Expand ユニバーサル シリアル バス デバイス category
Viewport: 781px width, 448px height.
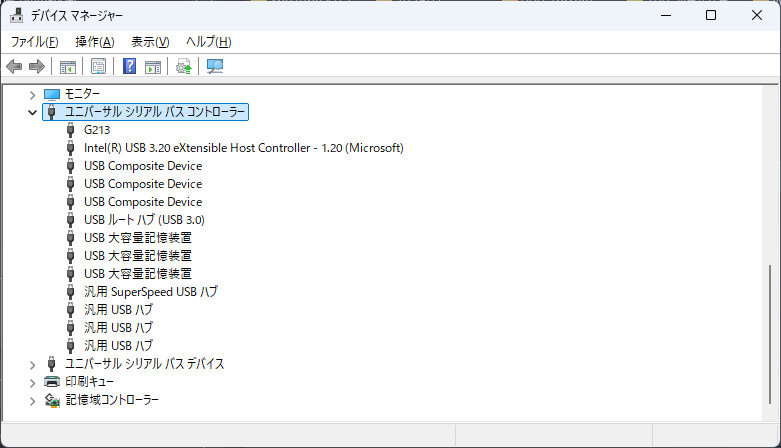tap(33, 364)
